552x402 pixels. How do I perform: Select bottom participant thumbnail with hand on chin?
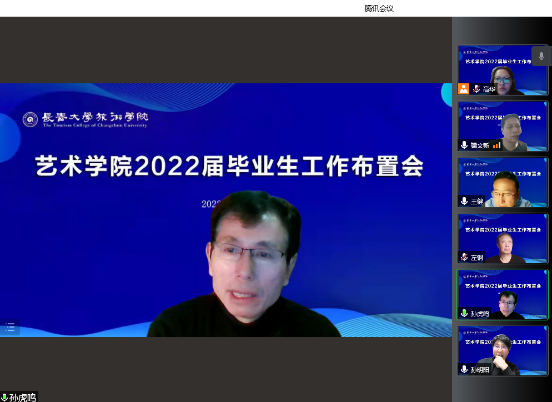[502, 351]
